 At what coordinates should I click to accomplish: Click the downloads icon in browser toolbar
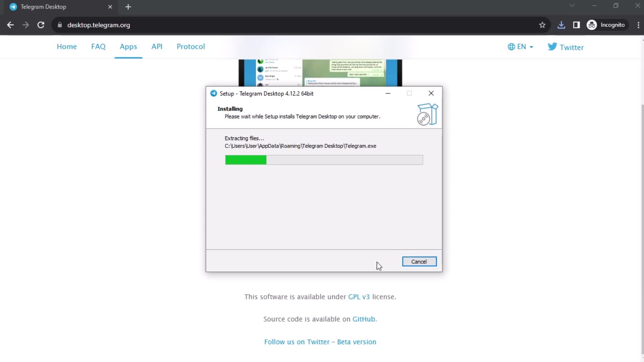tap(561, 25)
